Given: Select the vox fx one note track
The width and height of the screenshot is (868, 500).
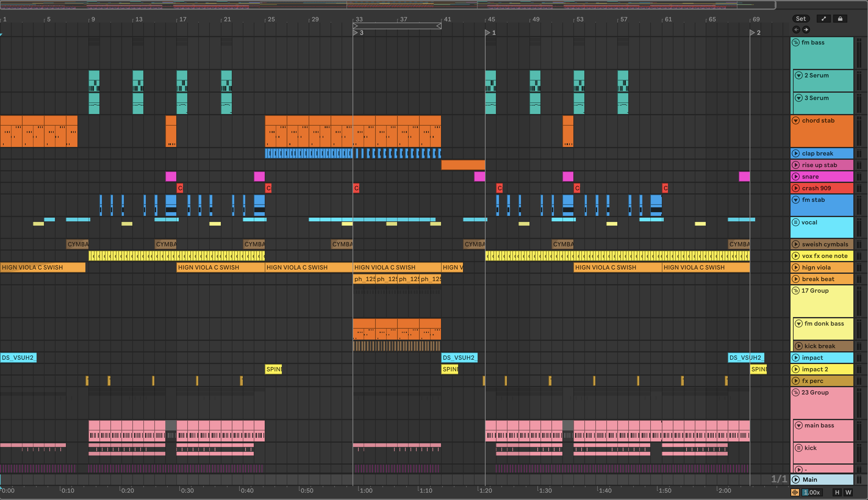Looking at the screenshot, I should coord(824,256).
